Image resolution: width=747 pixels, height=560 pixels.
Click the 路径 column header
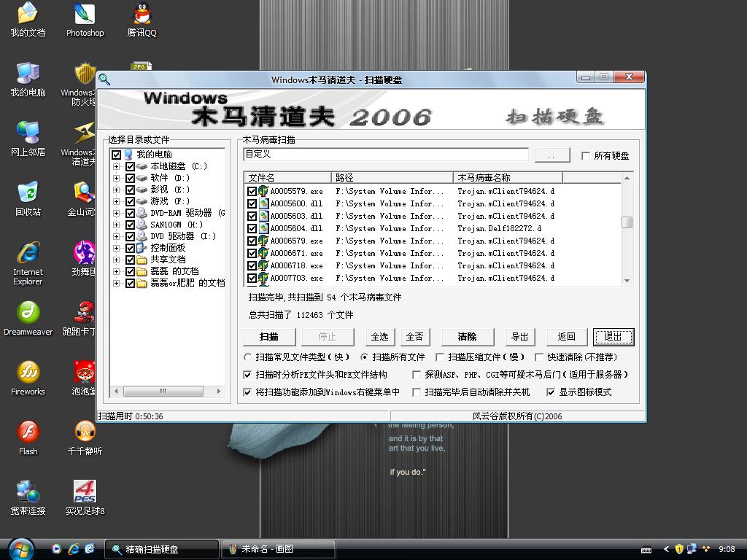[x=392, y=178]
